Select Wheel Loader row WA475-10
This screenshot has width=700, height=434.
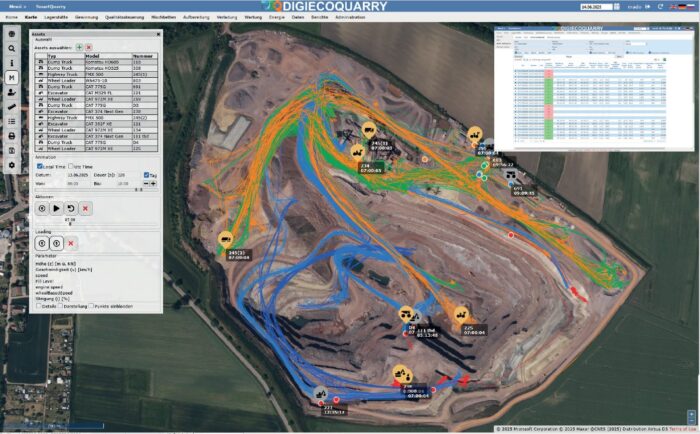(x=96, y=80)
